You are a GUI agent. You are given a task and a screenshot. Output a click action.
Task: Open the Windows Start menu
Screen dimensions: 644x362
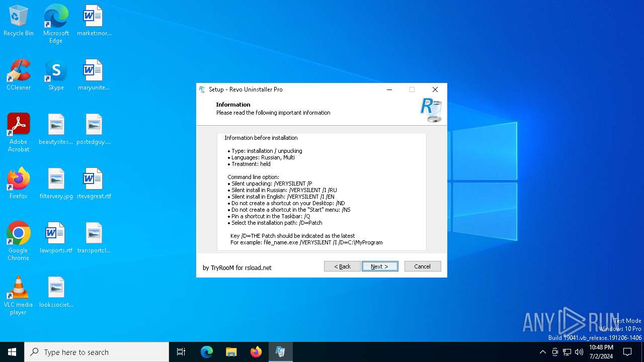pyautogui.click(x=12, y=352)
